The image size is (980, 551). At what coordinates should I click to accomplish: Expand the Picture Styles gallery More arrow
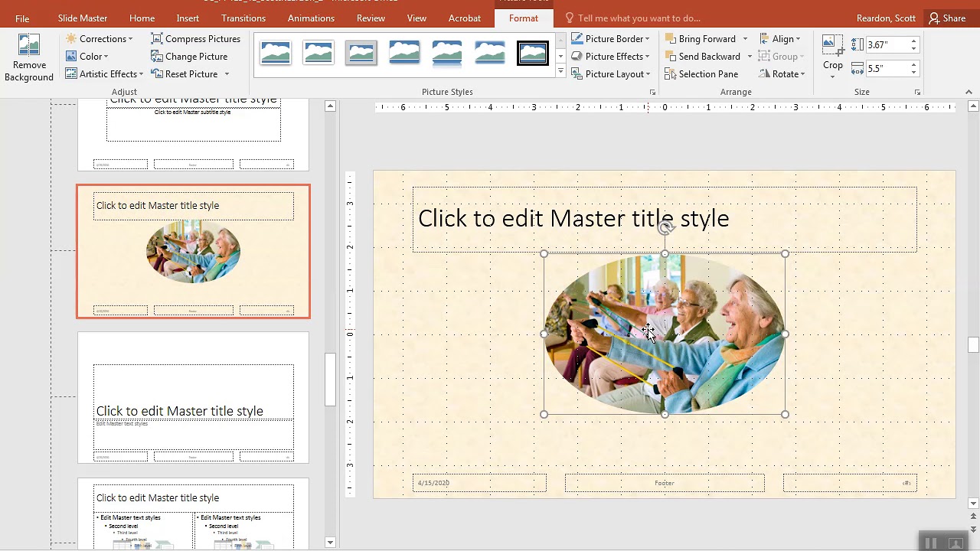pyautogui.click(x=560, y=72)
